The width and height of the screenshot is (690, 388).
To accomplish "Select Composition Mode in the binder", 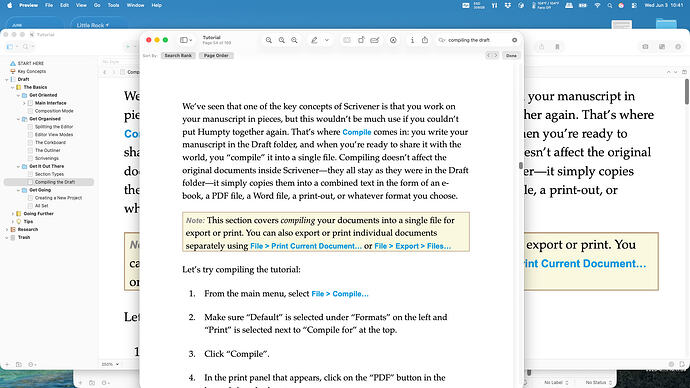I will pos(54,111).
